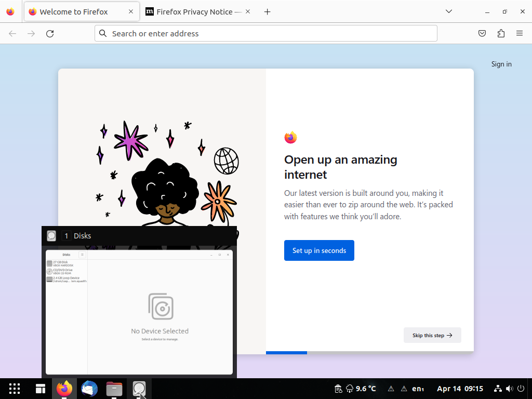
Task: Switch to the Welcome to Firefox tab
Action: (82, 11)
